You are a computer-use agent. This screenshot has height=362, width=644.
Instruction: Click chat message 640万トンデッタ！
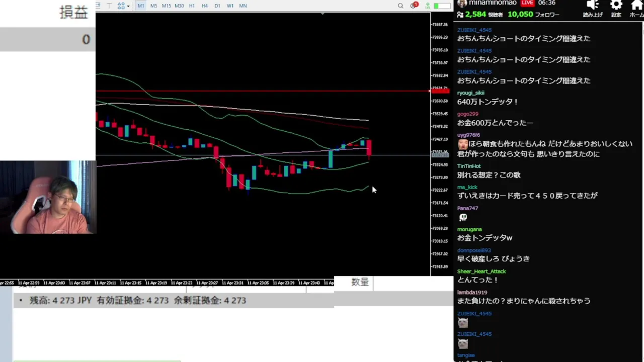click(x=488, y=102)
